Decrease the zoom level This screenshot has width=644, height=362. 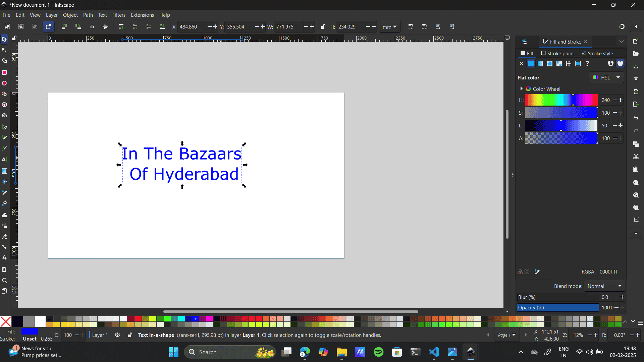[590, 335]
